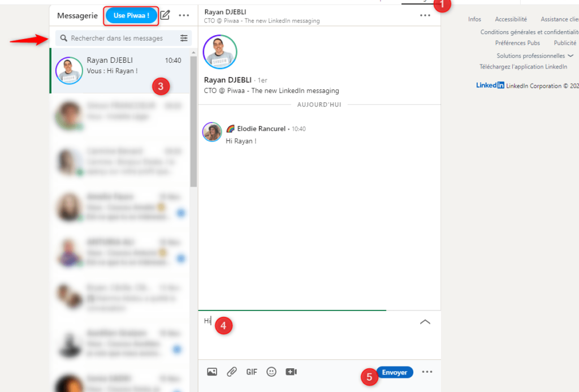Click Rayan DJEBLI avatar in conversation list
Viewport: 579px width, 392px height.
click(x=69, y=71)
